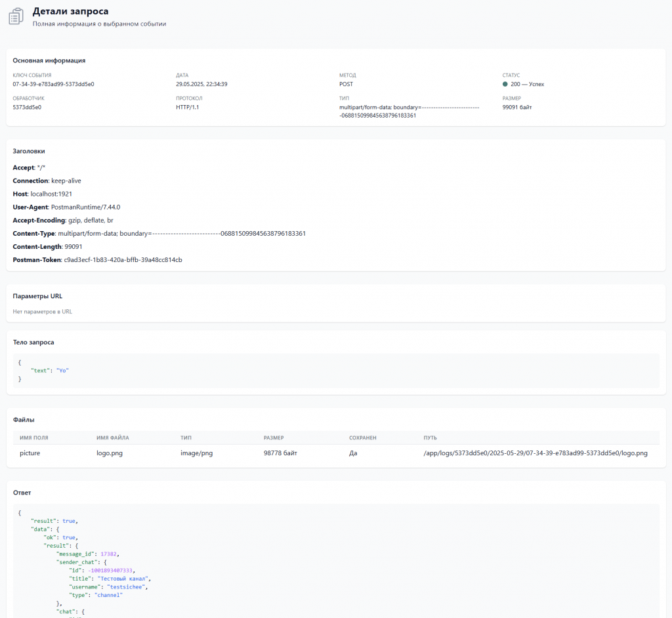Click the Размер column header in Файлы

point(274,438)
